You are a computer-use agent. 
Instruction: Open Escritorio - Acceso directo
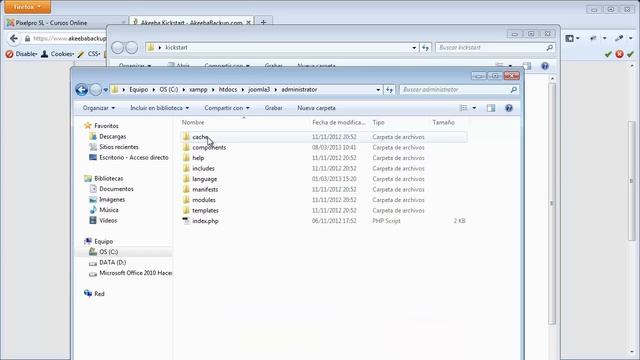pos(133,158)
